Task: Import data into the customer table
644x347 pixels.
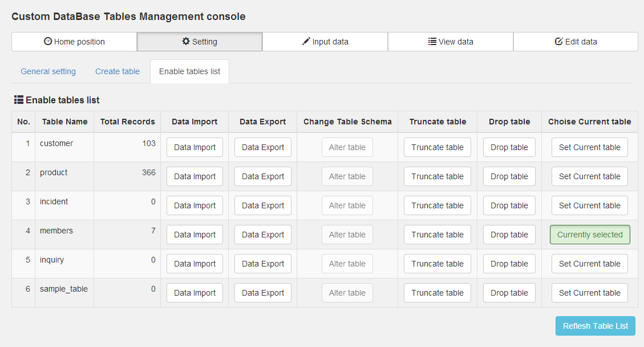Action: (x=195, y=147)
